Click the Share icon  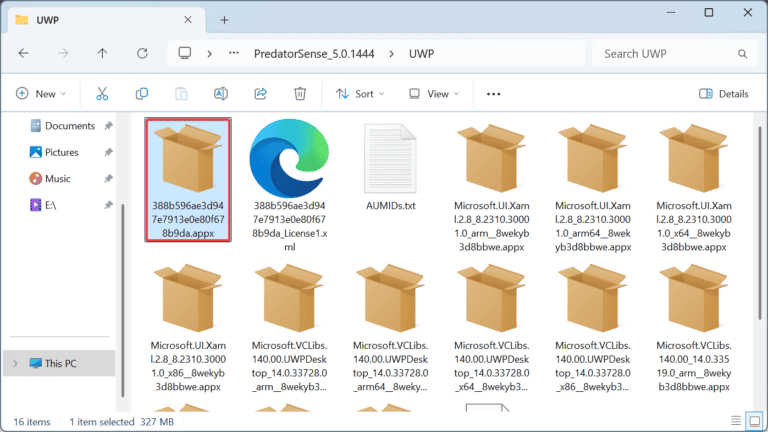[261, 94]
